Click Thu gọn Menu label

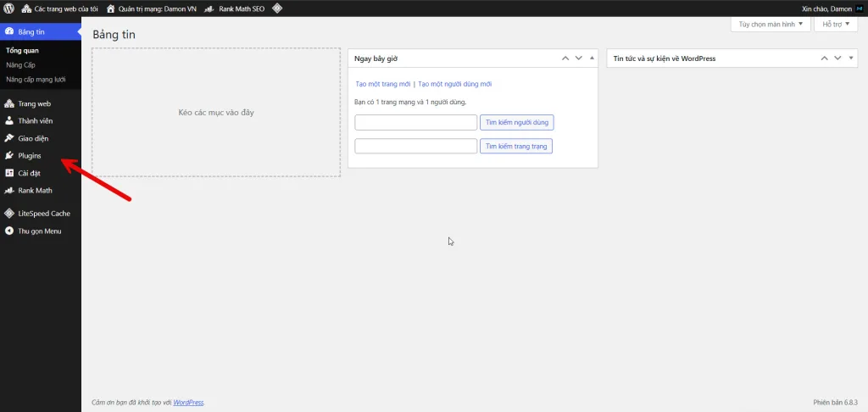(39, 231)
